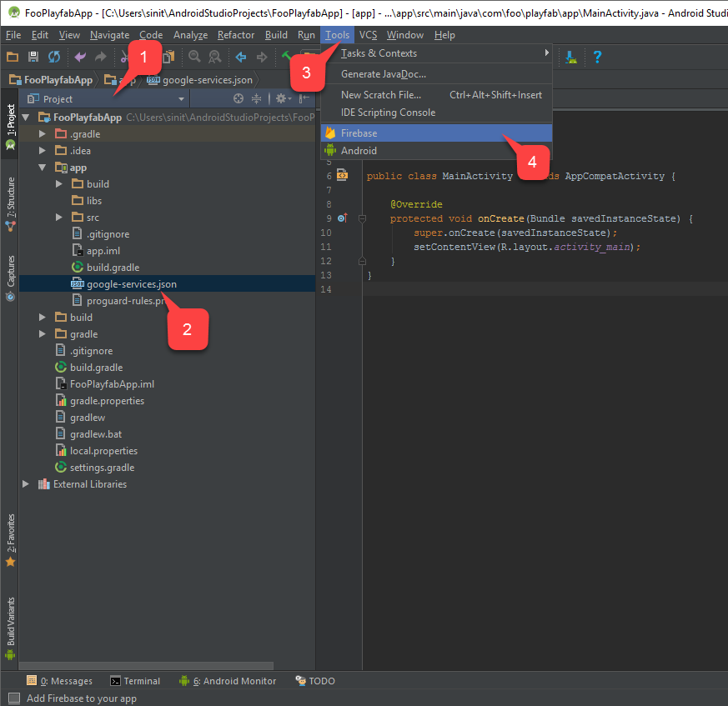Open the 2: Favorites side tab
The width and height of the screenshot is (728, 706).
[x=10, y=540]
